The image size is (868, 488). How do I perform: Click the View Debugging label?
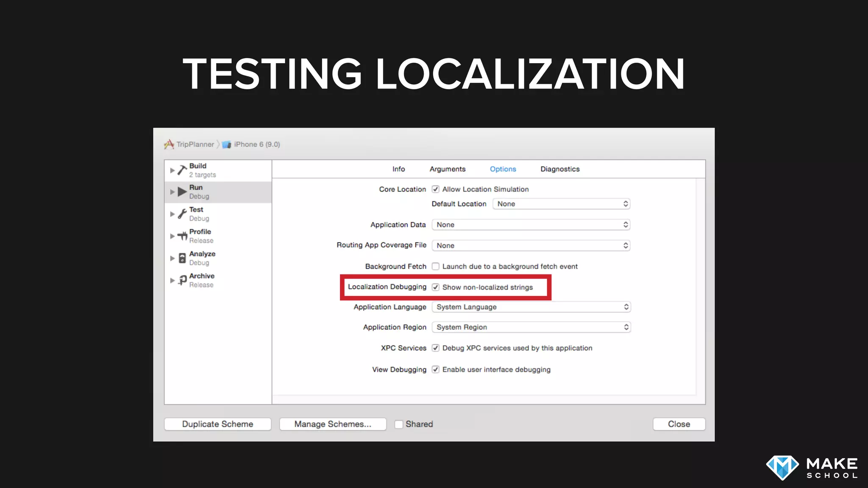(x=399, y=369)
